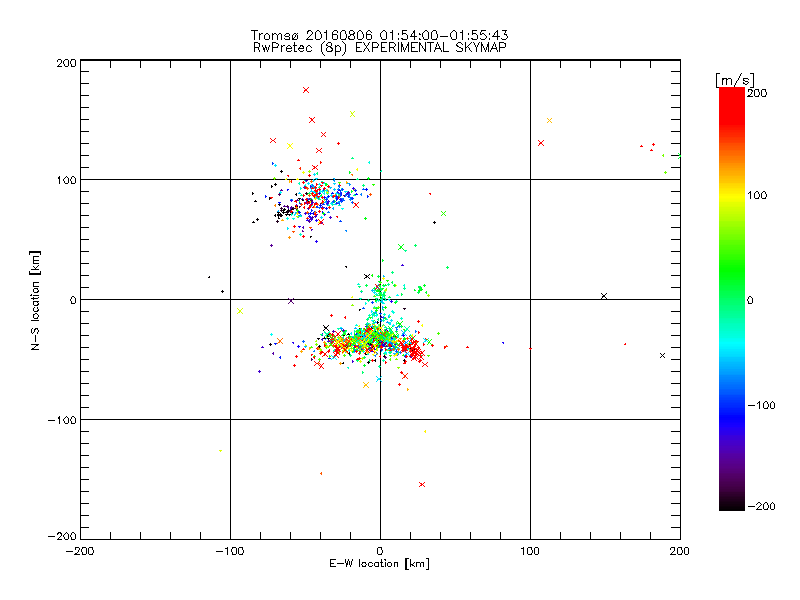Select the '[m/s]' unit label above colorbar

click(x=735, y=80)
